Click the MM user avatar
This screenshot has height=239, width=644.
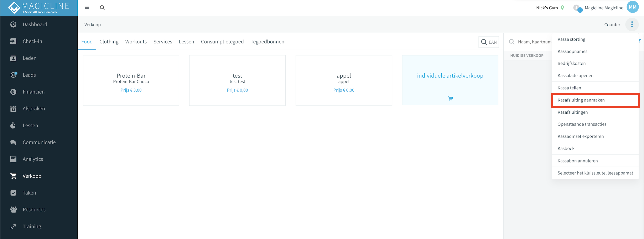click(633, 7)
